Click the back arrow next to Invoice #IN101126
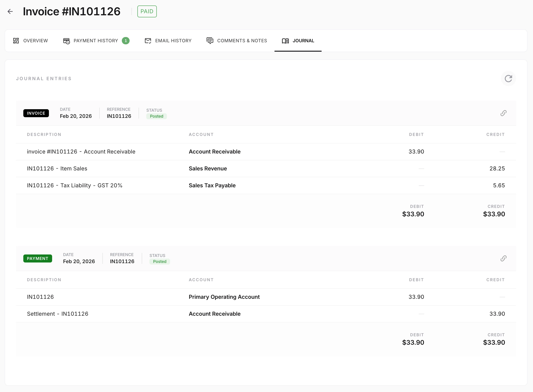Viewport: 533px width, 392px height. 10,11
